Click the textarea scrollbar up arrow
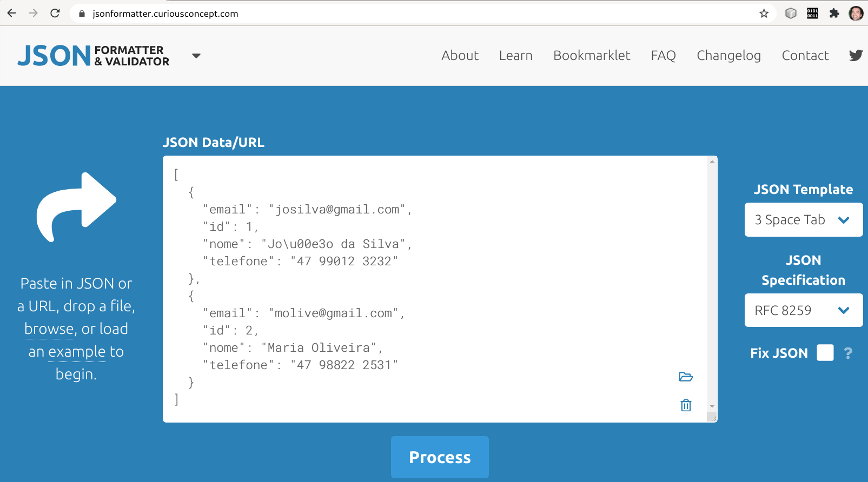The height and width of the screenshot is (482, 868). pos(712,161)
